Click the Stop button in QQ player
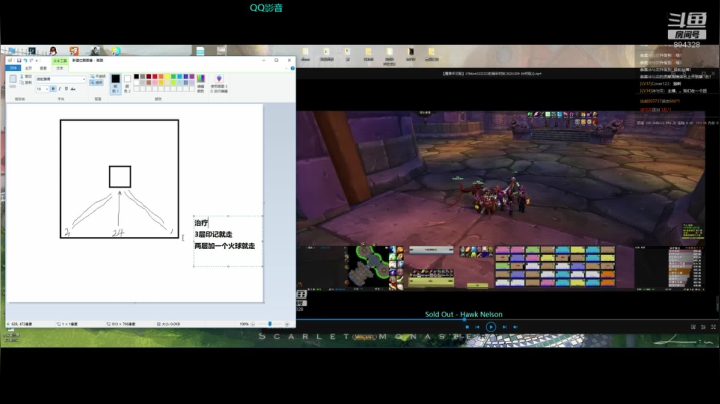 (467, 327)
